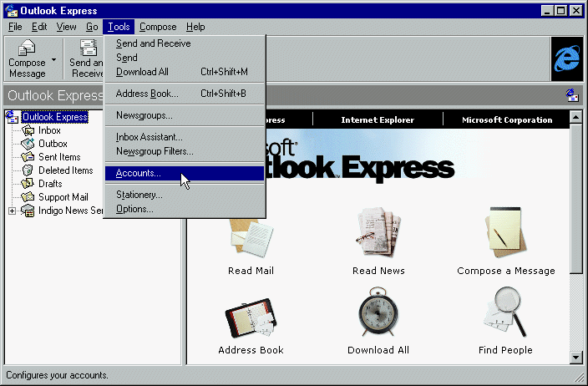The image size is (588, 386).
Task: Maximize the Outlook Express window
Action: [x=561, y=11]
